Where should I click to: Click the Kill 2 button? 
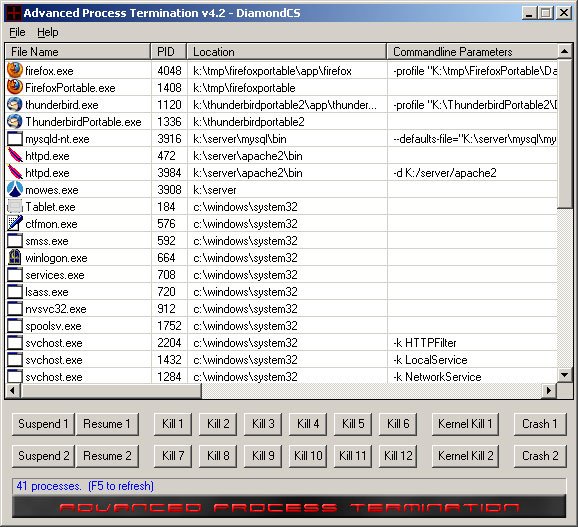click(218, 424)
